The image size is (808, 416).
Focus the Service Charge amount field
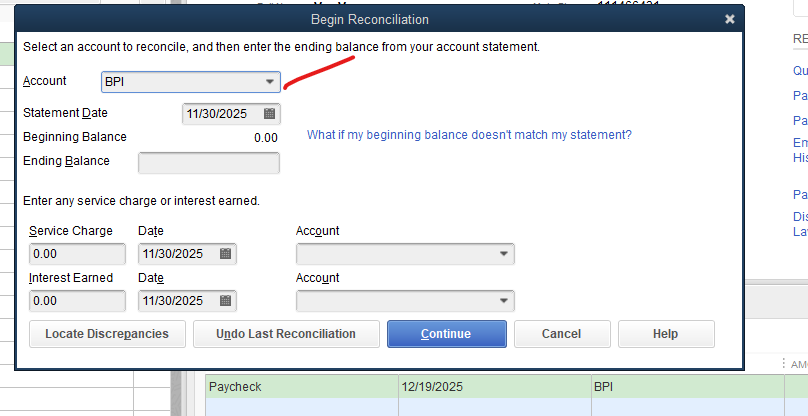(77, 254)
